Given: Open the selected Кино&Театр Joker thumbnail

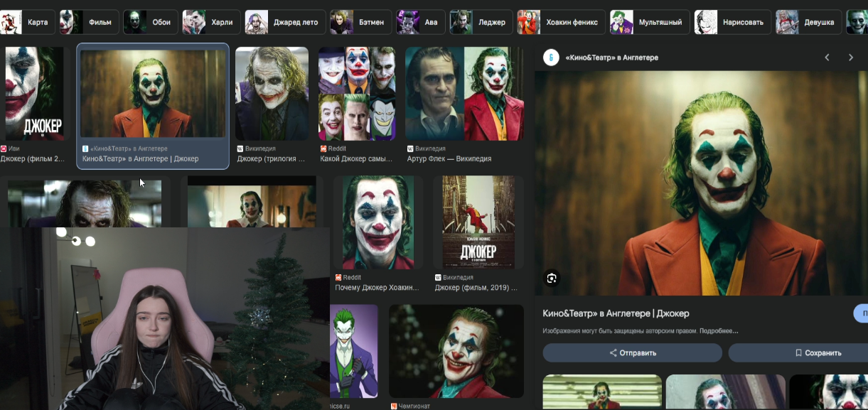Looking at the screenshot, I should click(x=153, y=94).
